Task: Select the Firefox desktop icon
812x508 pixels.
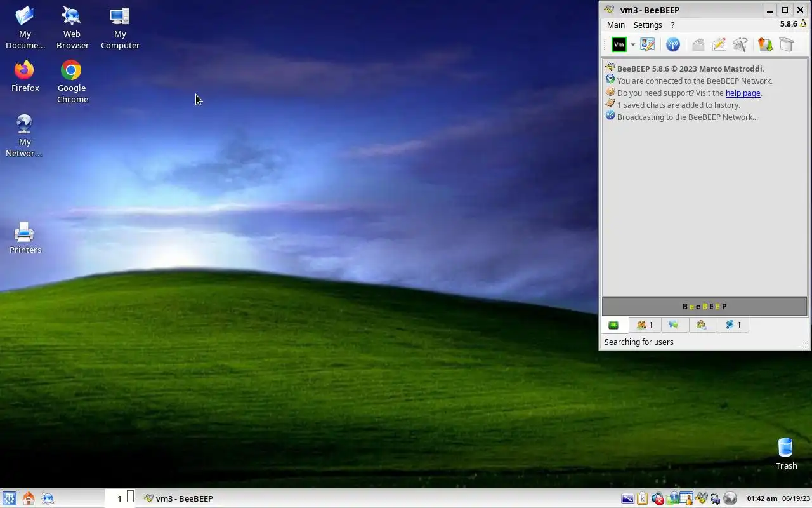Action: (x=25, y=76)
